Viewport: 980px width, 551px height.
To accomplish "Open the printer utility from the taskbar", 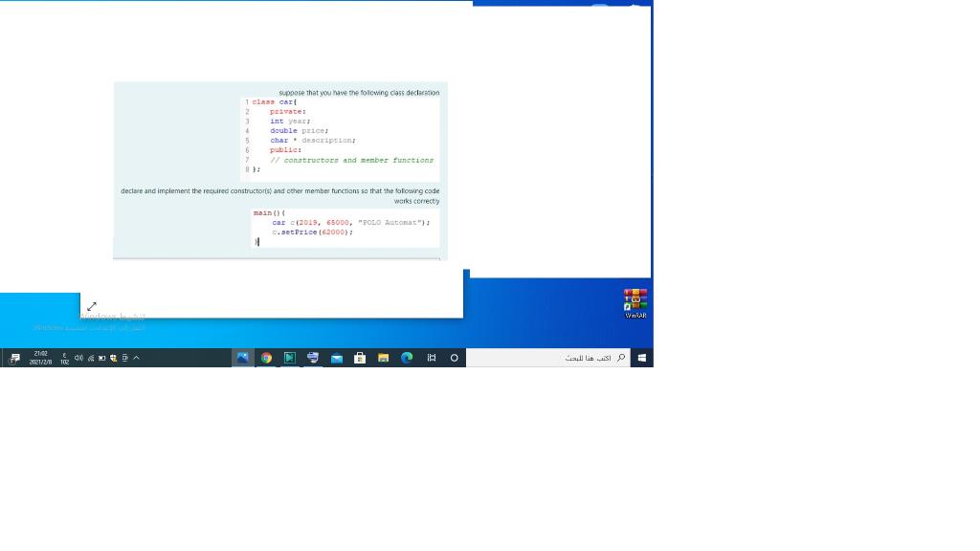I will [x=312, y=357].
